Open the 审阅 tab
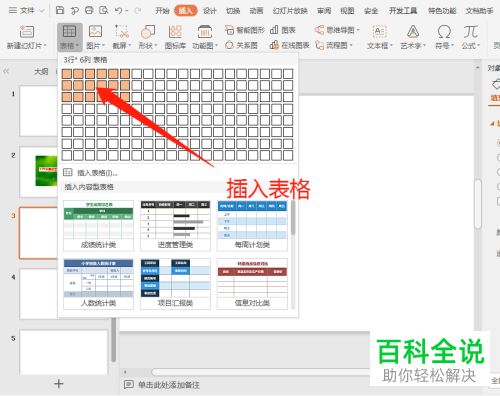500x396 pixels. coord(324,11)
